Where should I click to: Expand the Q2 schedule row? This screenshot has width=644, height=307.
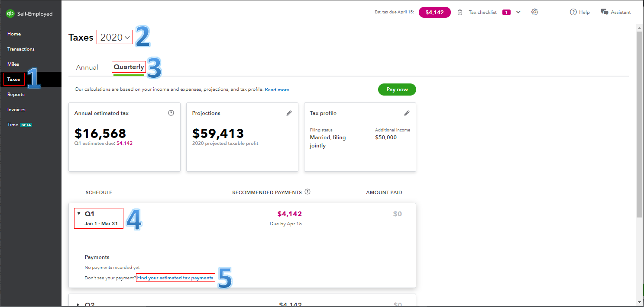click(79, 304)
